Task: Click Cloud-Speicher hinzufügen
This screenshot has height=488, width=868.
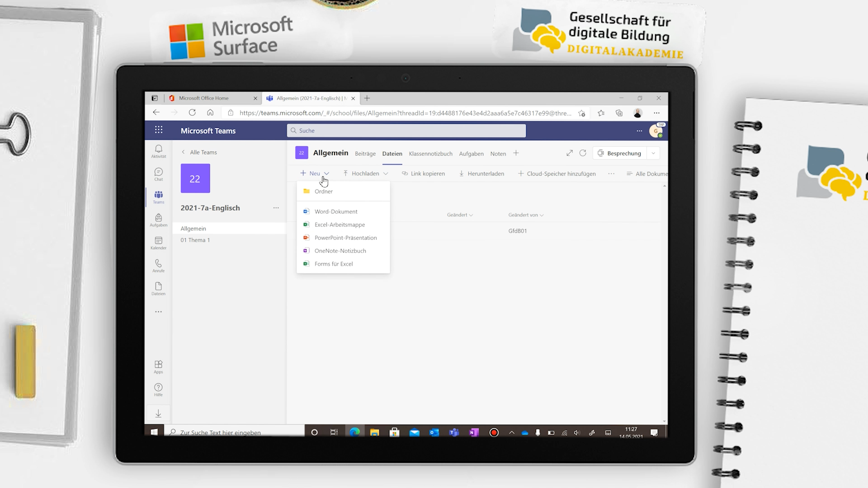Action: 557,174
